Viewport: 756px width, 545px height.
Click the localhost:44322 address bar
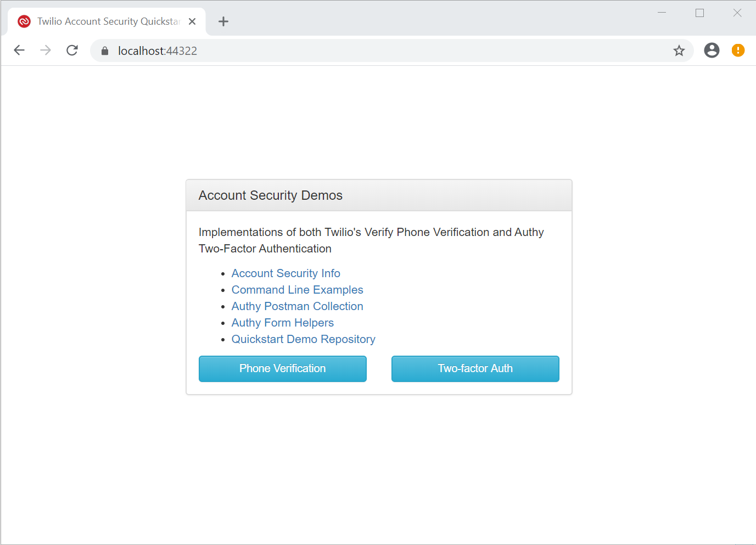391,50
